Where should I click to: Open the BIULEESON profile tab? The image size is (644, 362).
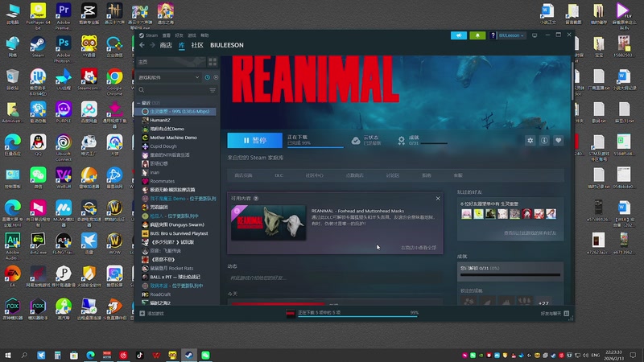point(227,45)
